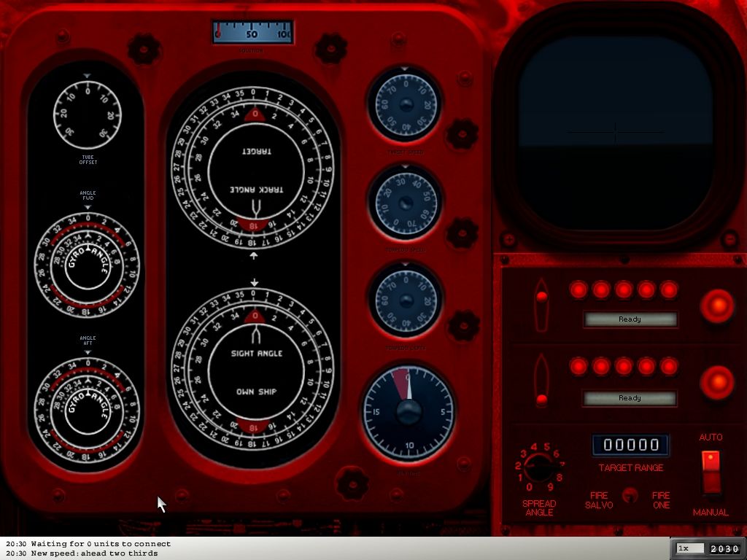Screen dimensions: 747x560
Task: Click the black knob left of position gauge
Action: click(144, 48)
